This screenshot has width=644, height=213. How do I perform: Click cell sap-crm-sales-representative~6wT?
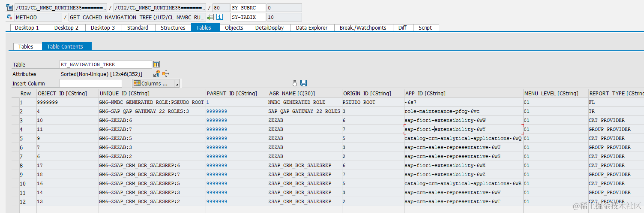click(x=464, y=201)
